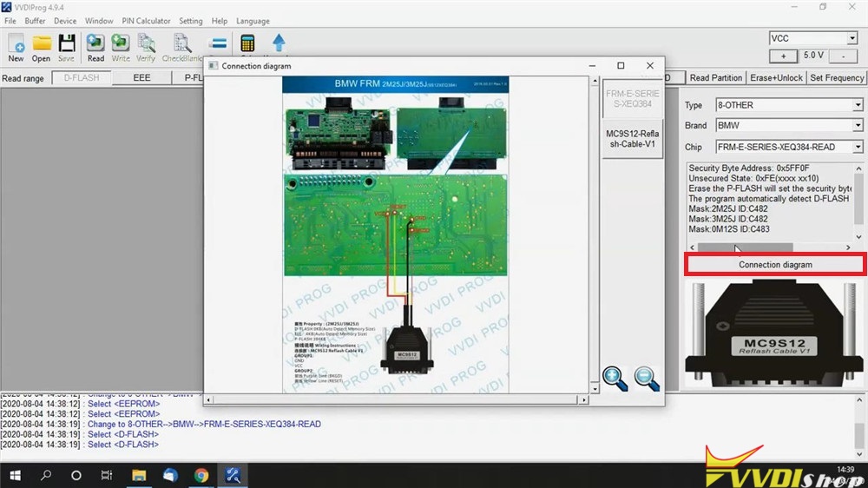This screenshot has height=488, width=868.
Task: Click the taskbar clock showing 14:39
Action: pyautogui.click(x=845, y=470)
